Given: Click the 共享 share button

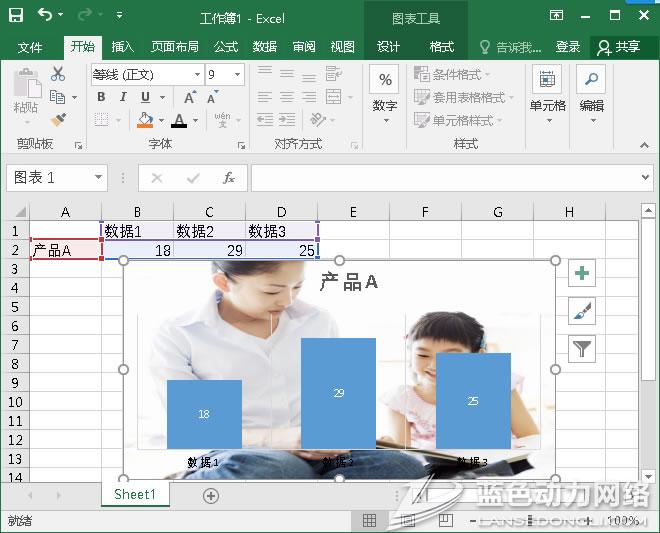Looking at the screenshot, I should coord(618,47).
